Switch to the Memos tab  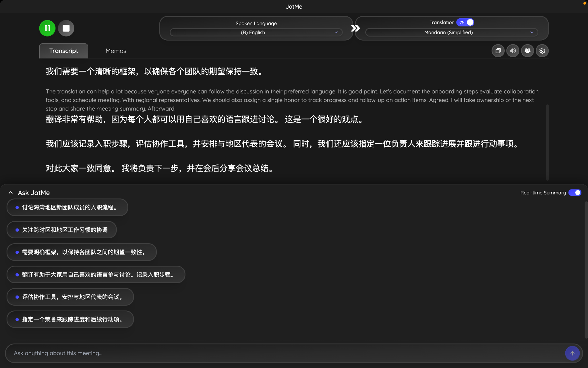tap(116, 51)
